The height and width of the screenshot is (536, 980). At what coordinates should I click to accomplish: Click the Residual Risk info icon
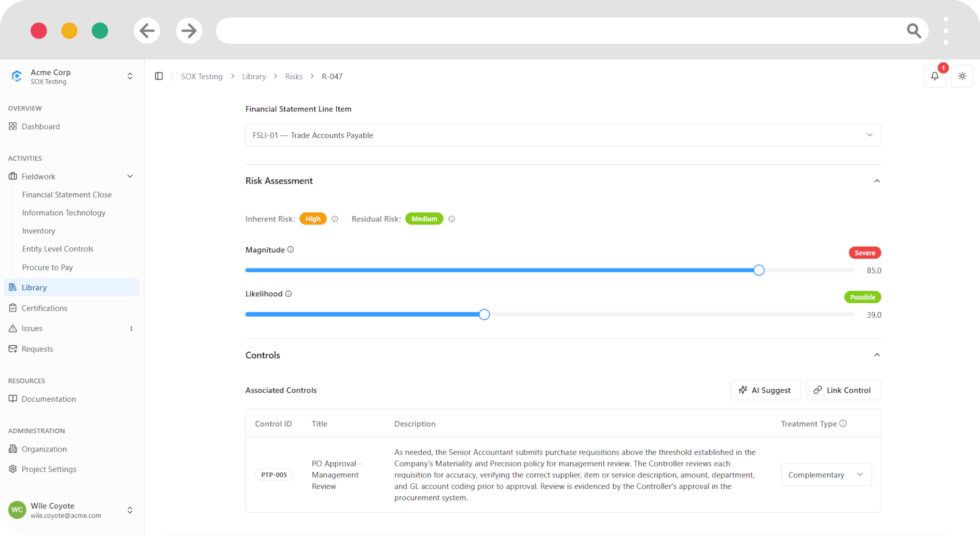452,219
